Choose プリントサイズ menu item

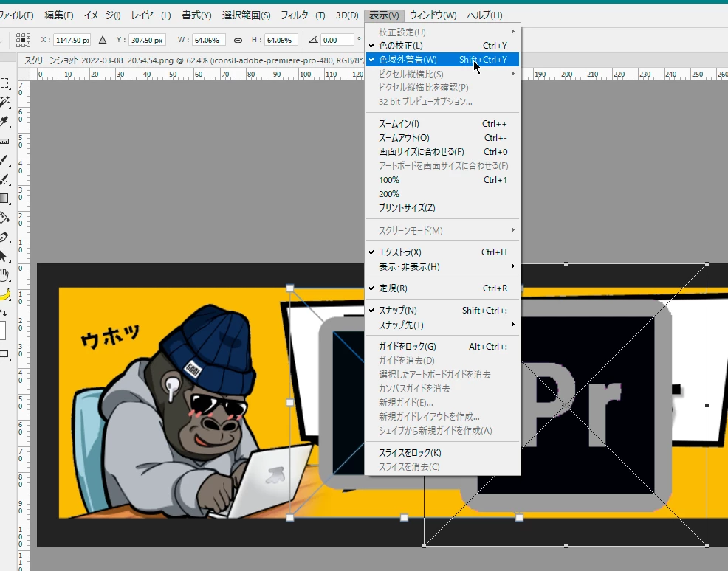442,208
